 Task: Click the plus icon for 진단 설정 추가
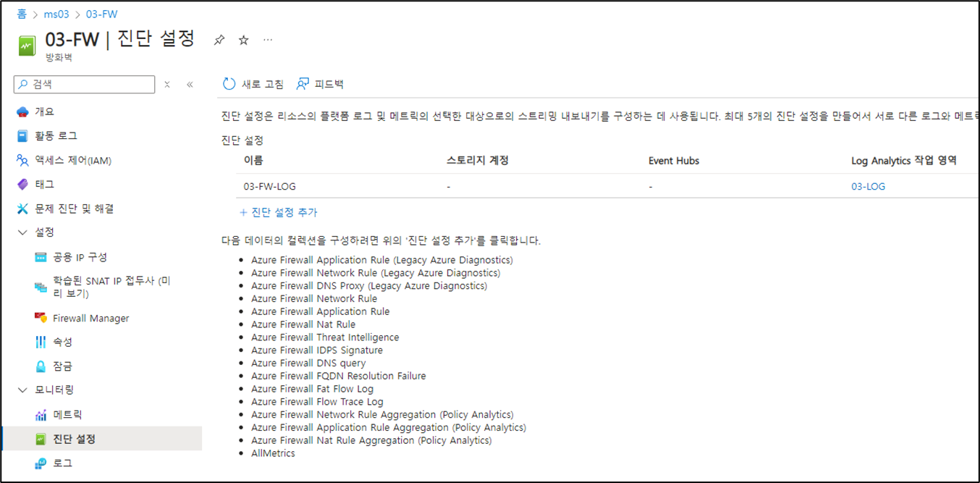(x=243, y=212)
